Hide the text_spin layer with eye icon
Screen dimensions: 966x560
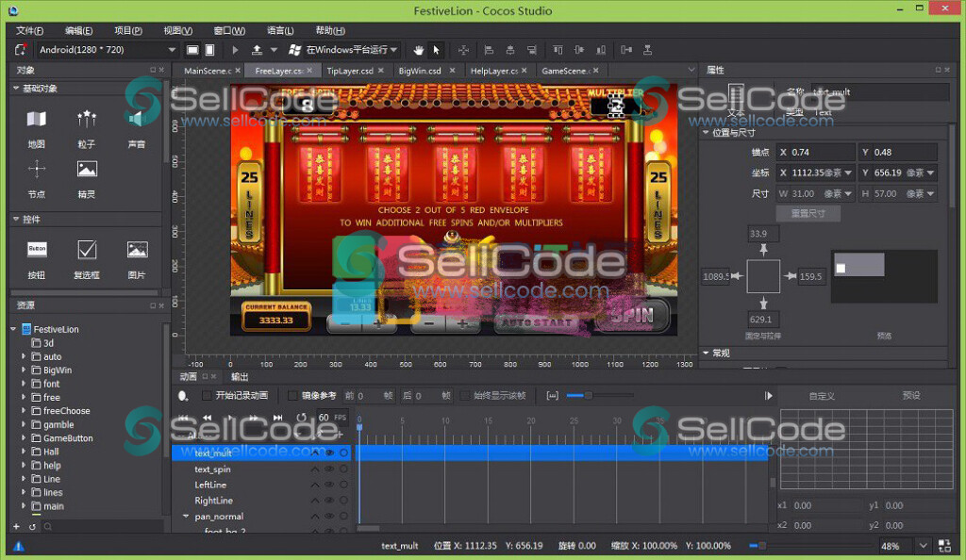click(x=329, y=469)
